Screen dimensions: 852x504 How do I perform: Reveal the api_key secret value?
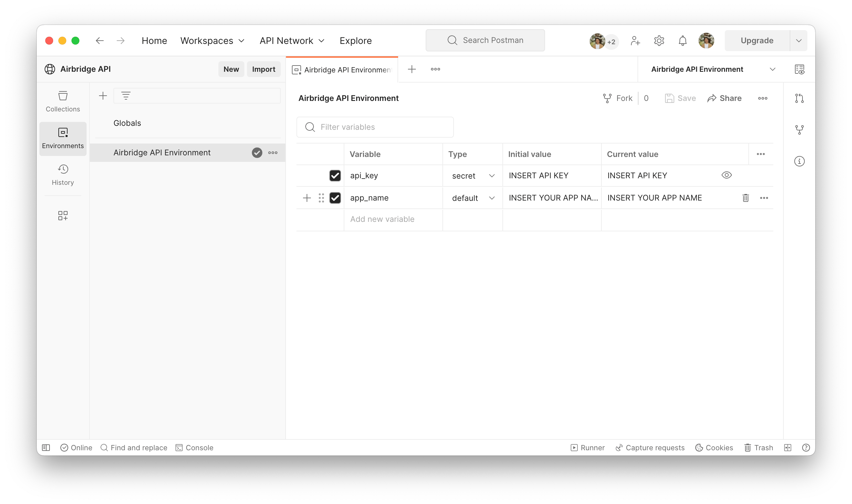pyautogui.click(x=726, y=175)
